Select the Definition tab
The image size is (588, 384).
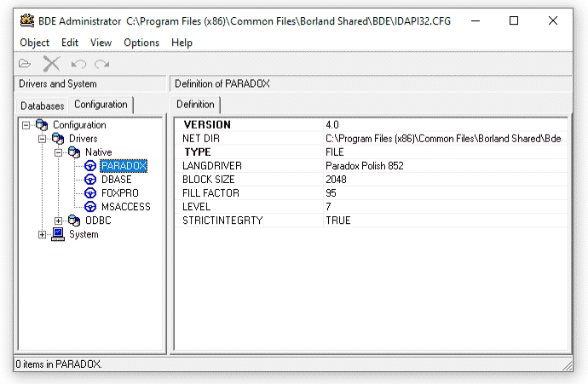195,105
